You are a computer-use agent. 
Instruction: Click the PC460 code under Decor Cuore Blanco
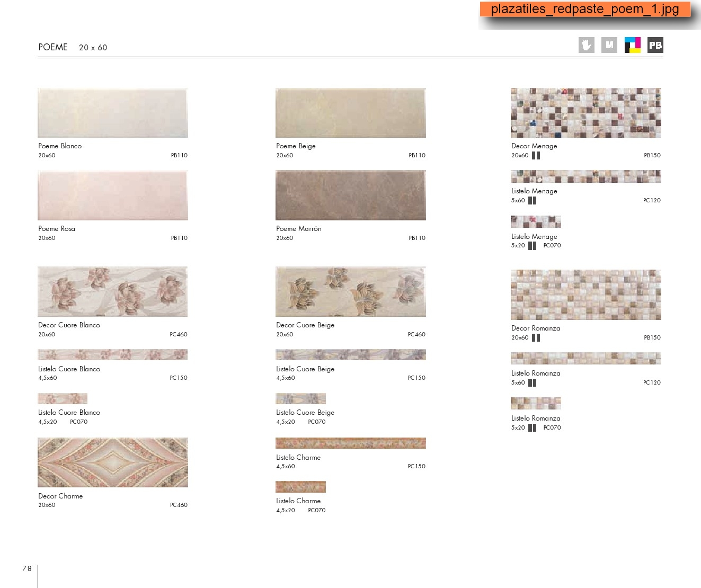point(179,335)
